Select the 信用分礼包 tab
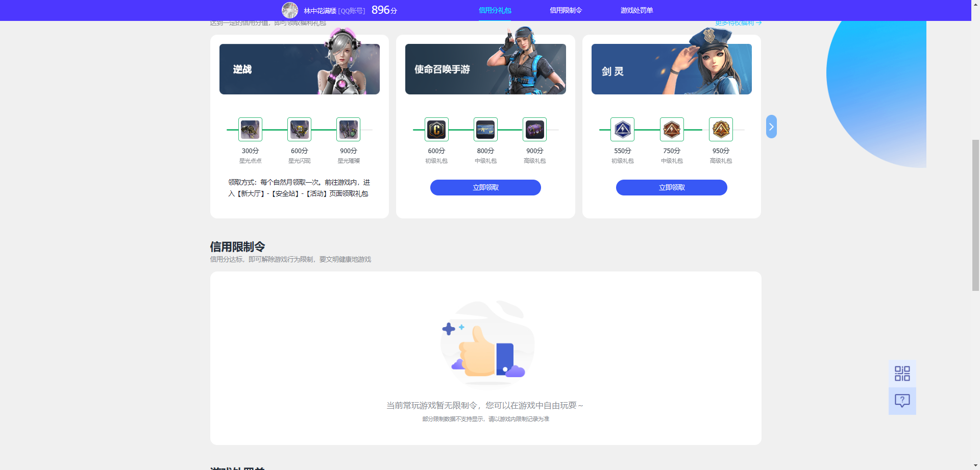This screenshot has height=470, width=980. [x=495, y=10]
